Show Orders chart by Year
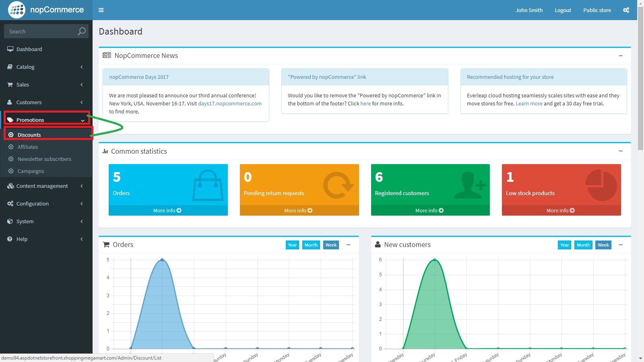Image resolution: width=644 pixels, height=362 pixels. pyautogui.click(x=292, y=245)
